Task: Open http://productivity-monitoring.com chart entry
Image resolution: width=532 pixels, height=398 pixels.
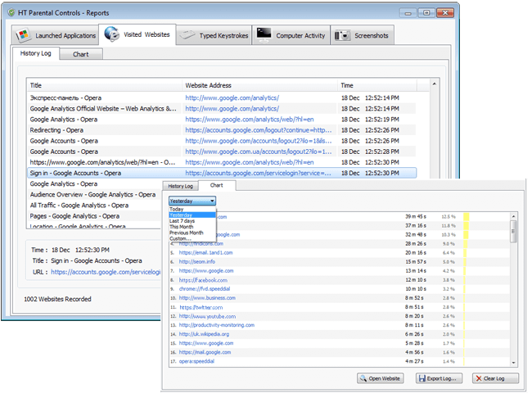Action: pyautogui.click(x=216, y=325)
